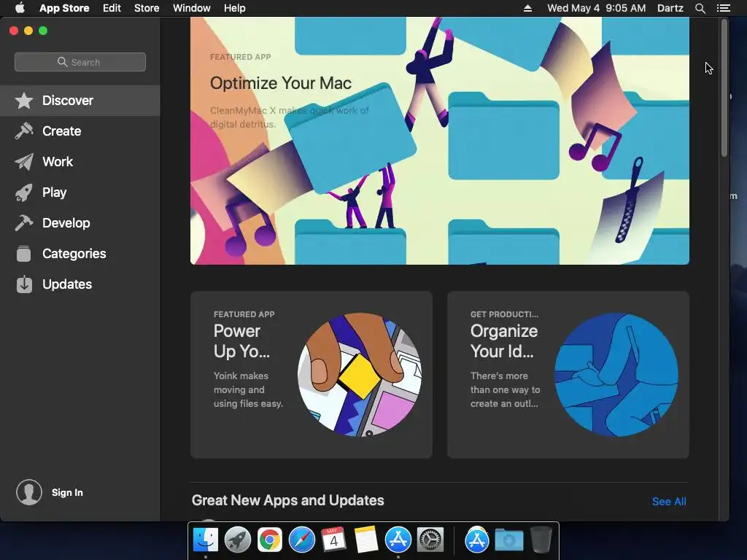Open Notification Center list icon
The height and width of the screenshot is (560, 747).
[723, 8]
